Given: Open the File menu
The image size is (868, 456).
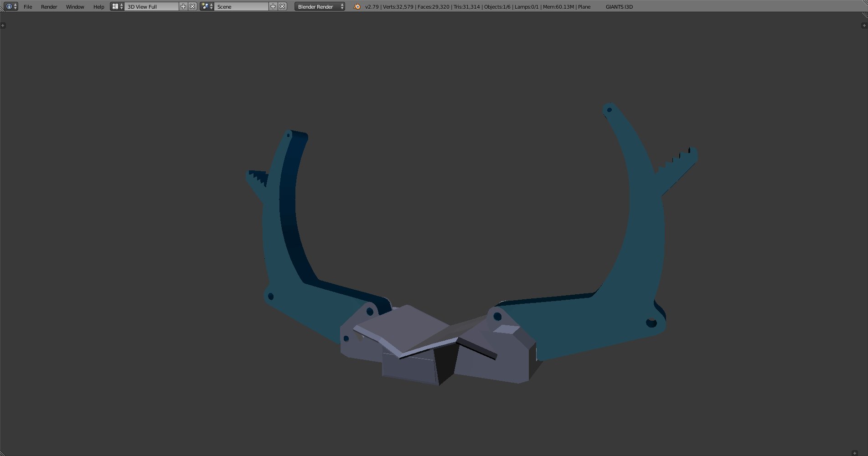Looking at the screenshot, I should (28, 7).
